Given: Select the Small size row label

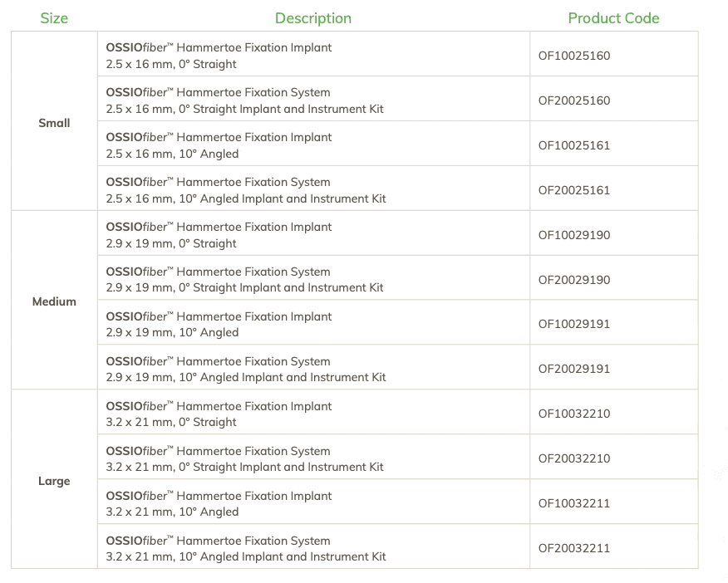Looking at the screenshot, I should click(54, 123).
